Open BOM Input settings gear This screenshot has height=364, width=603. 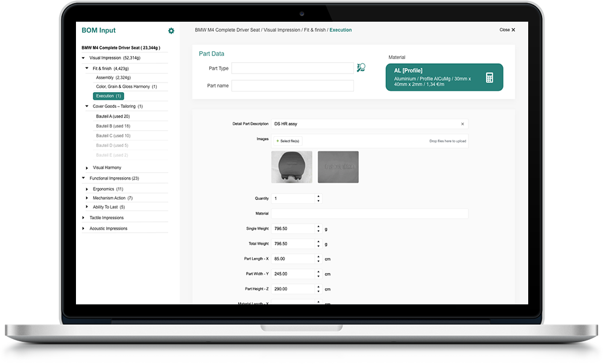pos(171,31)
